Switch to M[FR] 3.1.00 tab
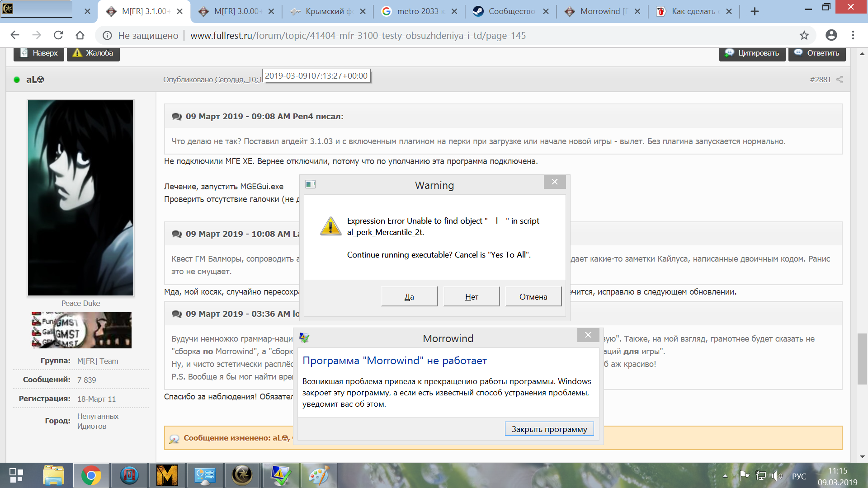This screenshot has width=868, height=488. [x=145, y=11]
